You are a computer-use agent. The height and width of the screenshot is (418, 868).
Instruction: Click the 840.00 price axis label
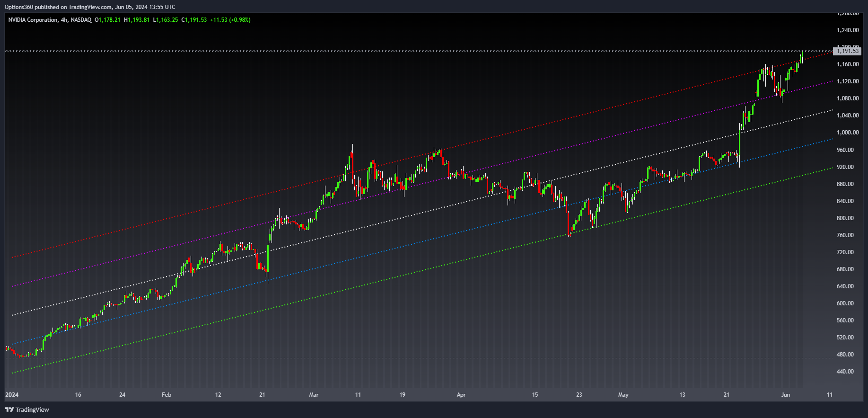tap(845, 201)
